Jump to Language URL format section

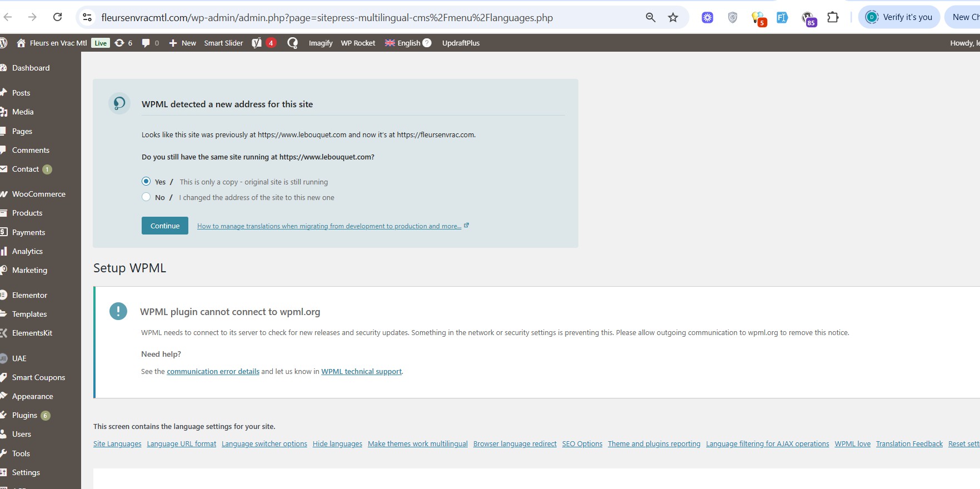[182, 443]
